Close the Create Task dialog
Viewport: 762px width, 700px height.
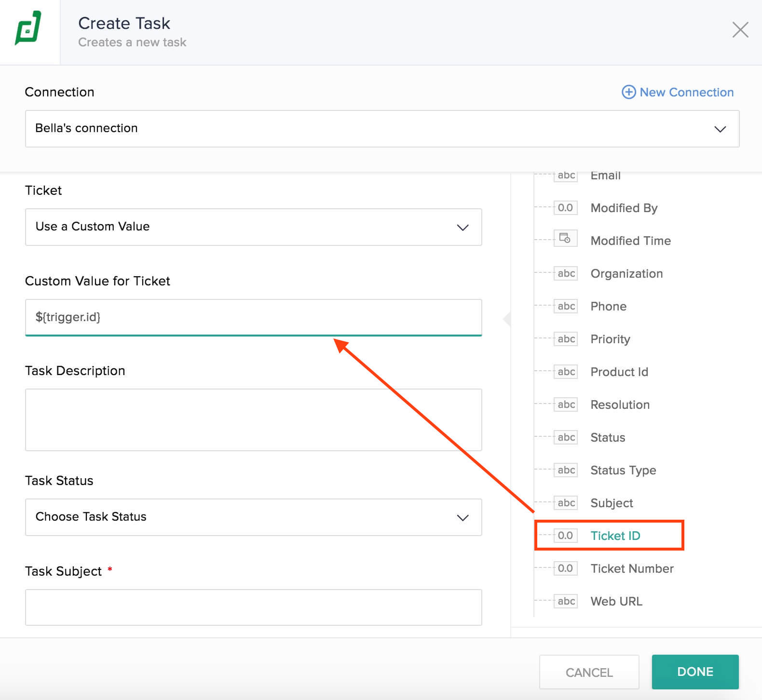(740, 30)
